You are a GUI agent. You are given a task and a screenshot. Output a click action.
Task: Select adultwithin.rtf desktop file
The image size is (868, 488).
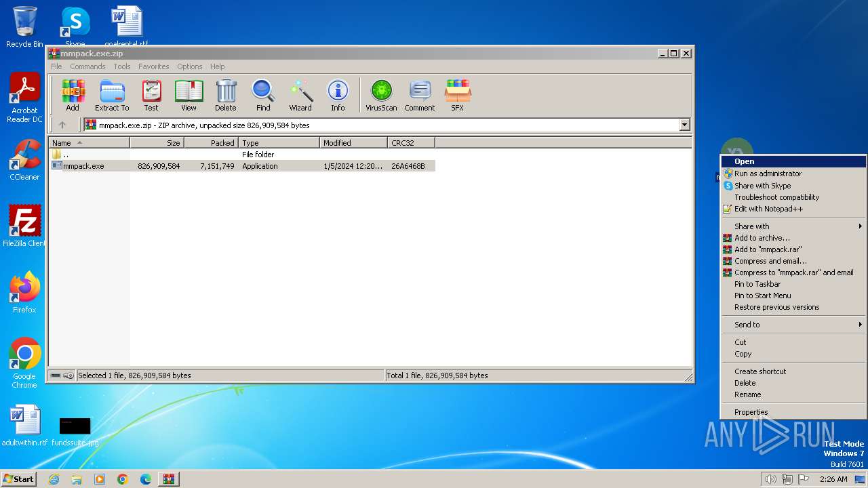coord(25,426)
